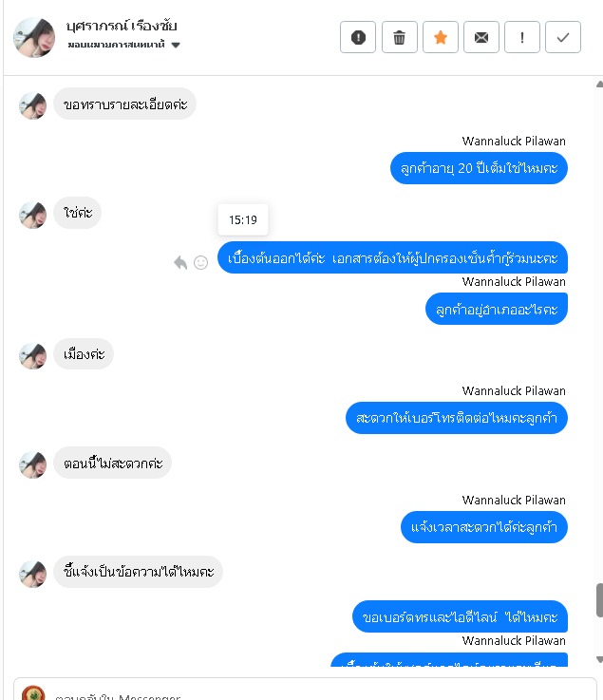Delete conversation with trash can icon
This screenshot has height=700, width=603.
click(399, 37)
